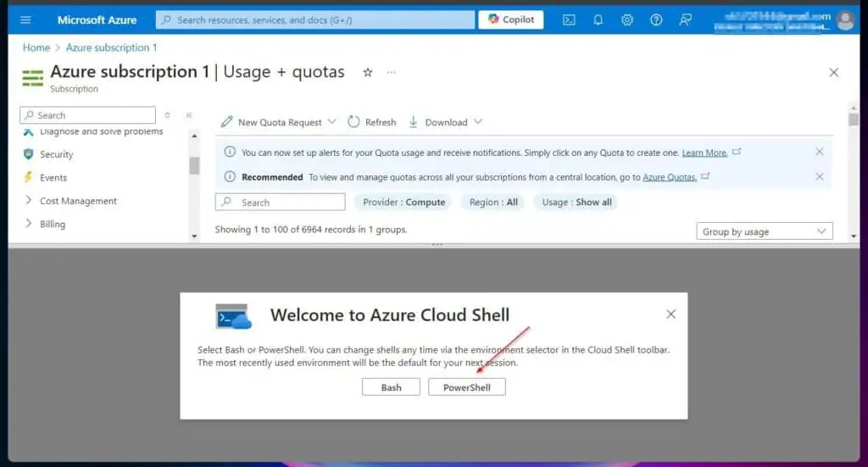Open the notifications bell
Image resolution: width=868 pixels, height=467 pixels.
click(x=598, y=20)
